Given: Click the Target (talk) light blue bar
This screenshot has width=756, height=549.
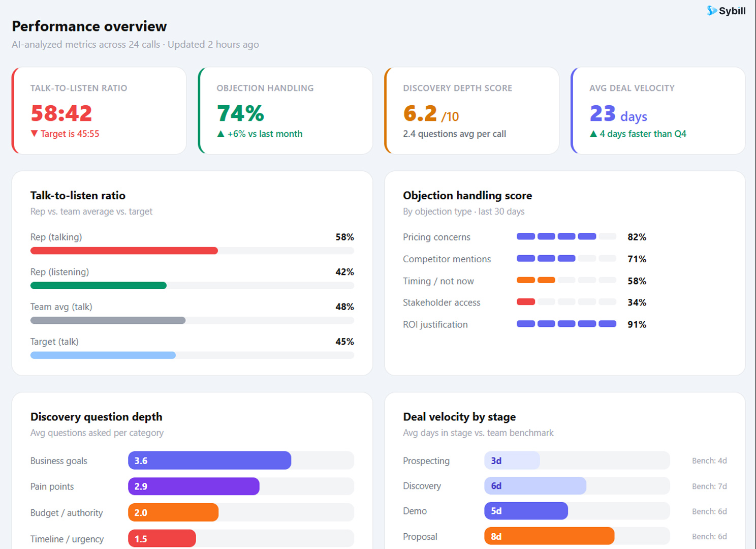Looking at the screenshot, I should click(103, 355).
